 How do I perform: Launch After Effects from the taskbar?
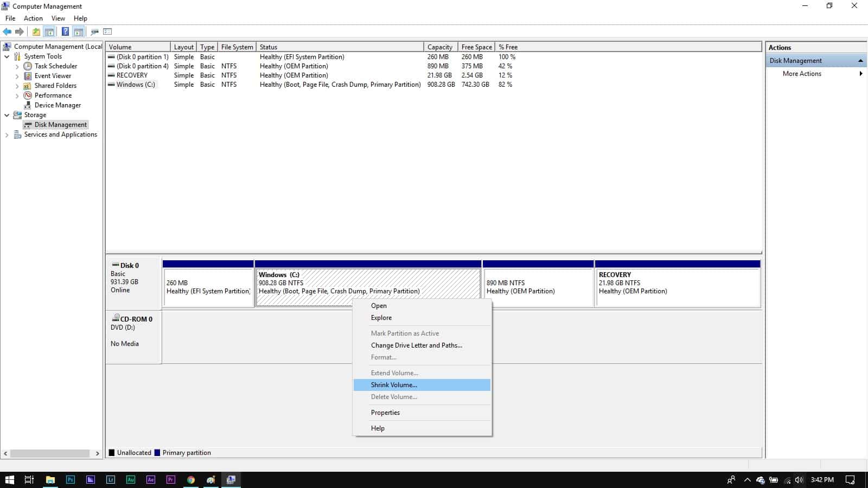[151, 480]
